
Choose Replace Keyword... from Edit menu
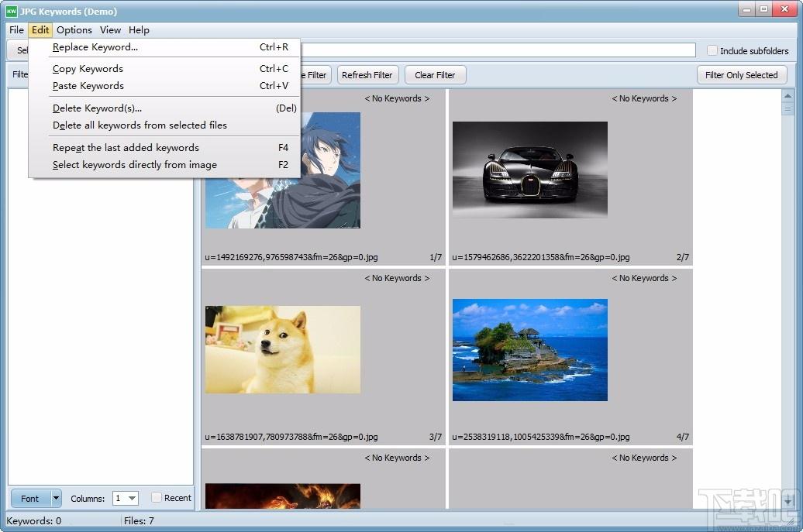(x=164, y=47)
